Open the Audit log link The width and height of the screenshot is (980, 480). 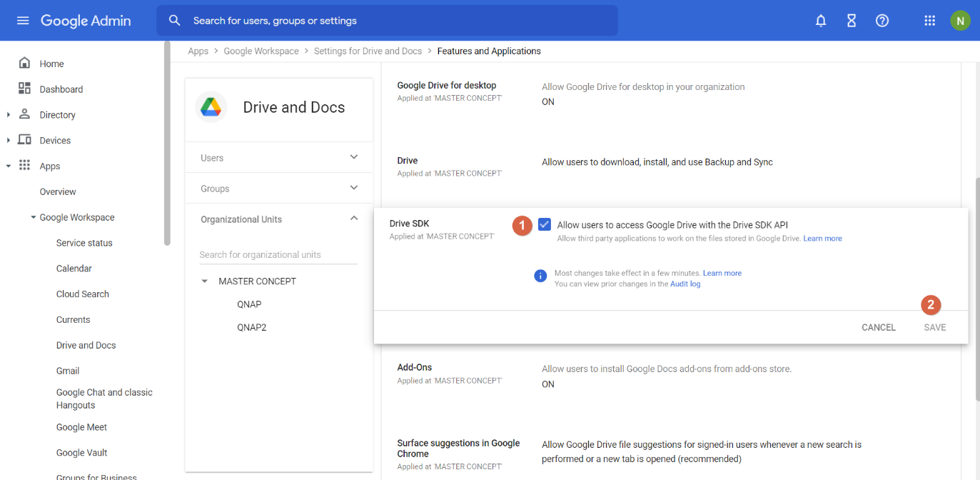pos(685,284)
